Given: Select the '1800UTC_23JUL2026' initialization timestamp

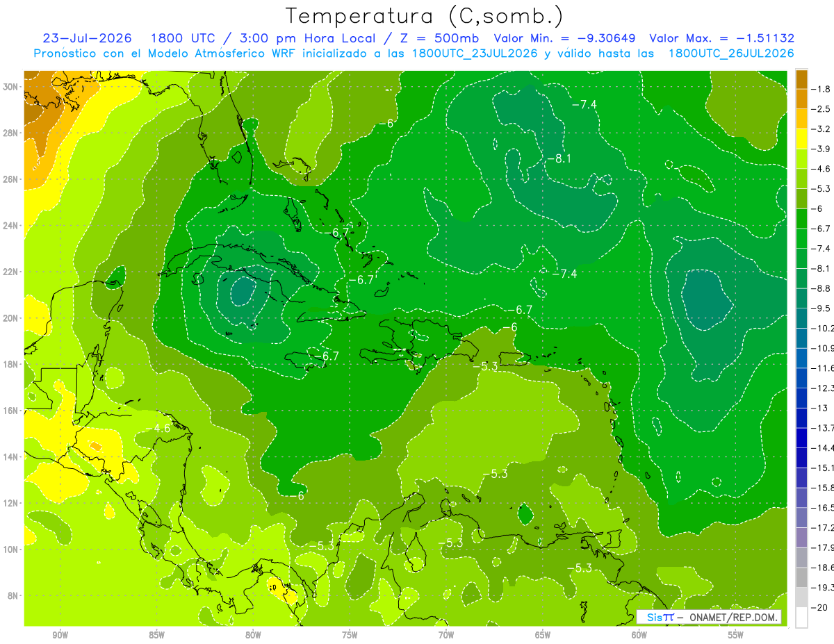Looking at the screenshot, I should [x=475, y=53].
